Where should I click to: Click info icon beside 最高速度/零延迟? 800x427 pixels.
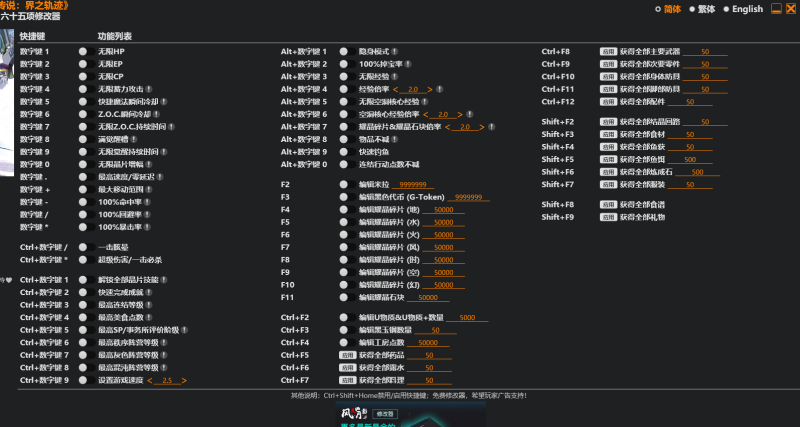point(160,177)
